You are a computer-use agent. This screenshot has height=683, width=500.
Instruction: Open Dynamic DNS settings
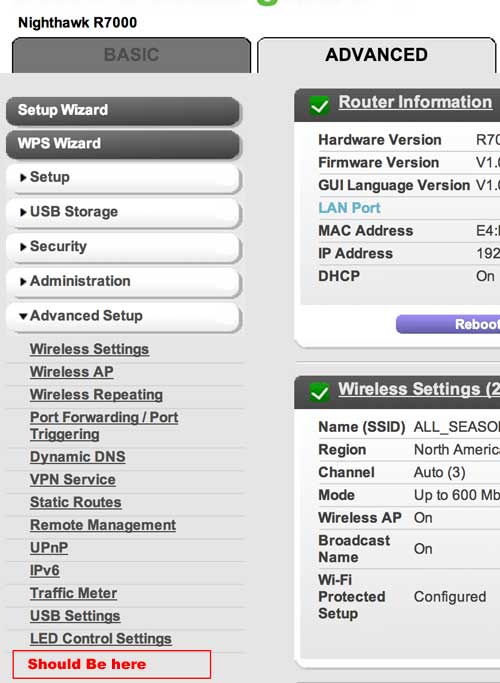click(x=78, y=457)
